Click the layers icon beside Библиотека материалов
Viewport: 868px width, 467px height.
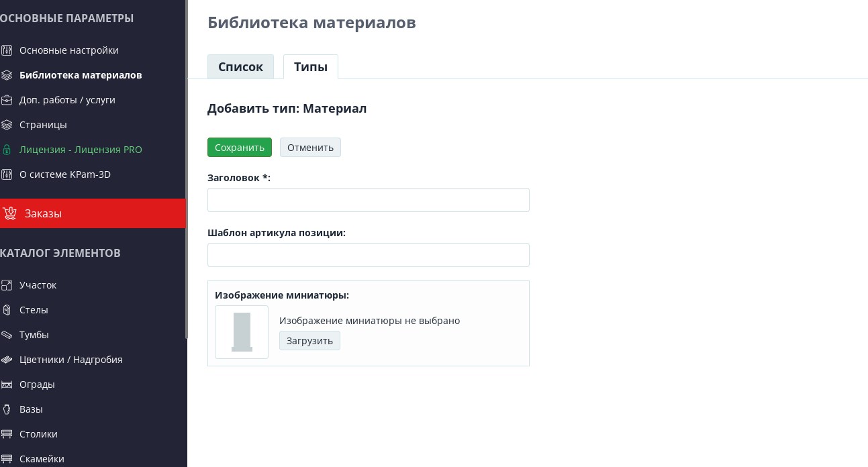pyautogui.click(x=7, y=75)
